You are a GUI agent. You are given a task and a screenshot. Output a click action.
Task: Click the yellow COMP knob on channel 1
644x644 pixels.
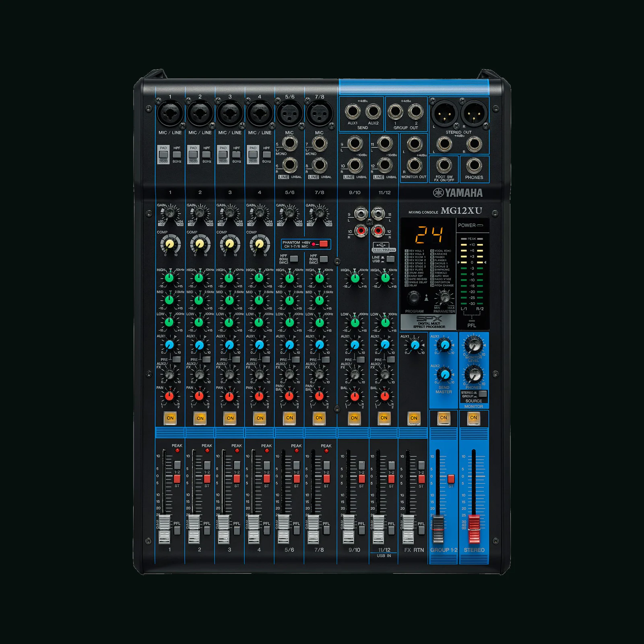click(170, 244)
